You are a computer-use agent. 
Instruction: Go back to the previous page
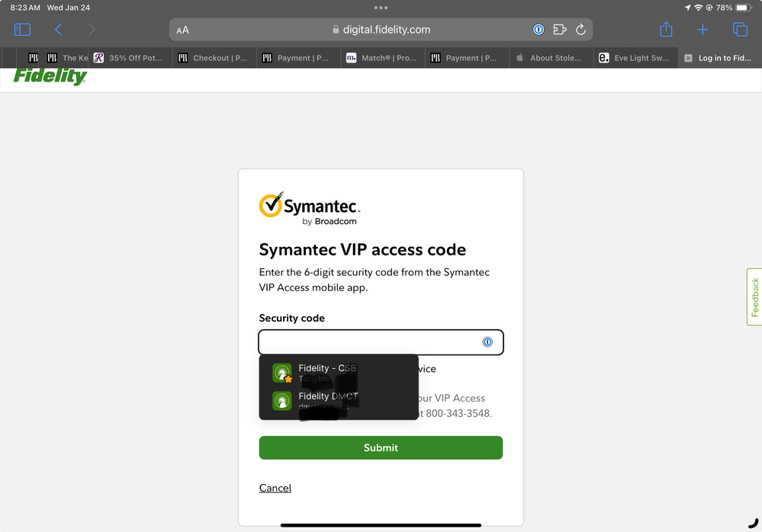tap(58, 30)
